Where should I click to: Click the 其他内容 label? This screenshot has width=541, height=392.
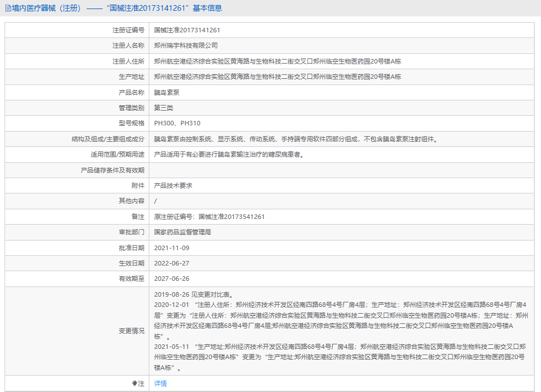tap(132, 201)
